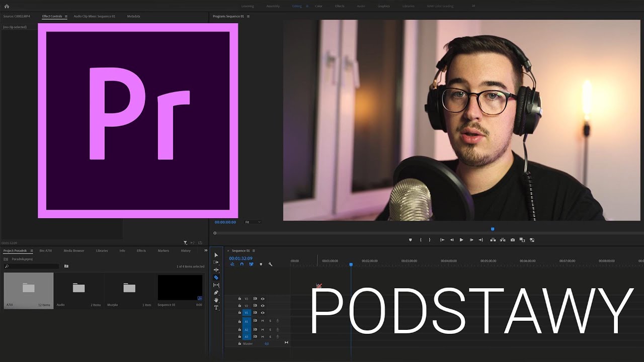Click Program monitor timecode 00:00:00:00
Viewport: 644px width, 362px height.
pyautogui.click(x=225, y=222)
